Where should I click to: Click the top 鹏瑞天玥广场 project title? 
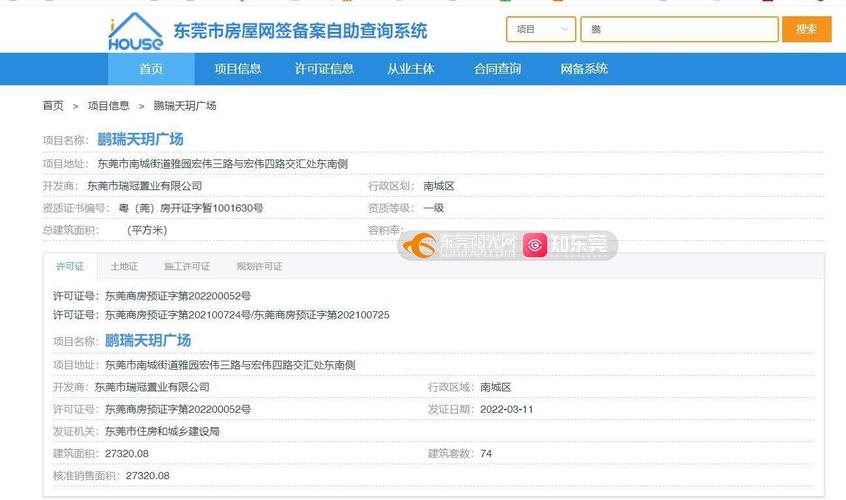(x=140, y=139)
